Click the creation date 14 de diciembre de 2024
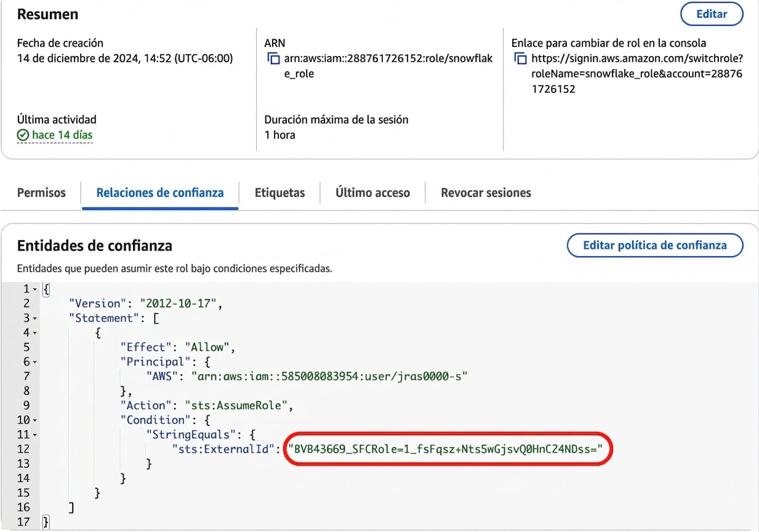 (x=125, y=60)
